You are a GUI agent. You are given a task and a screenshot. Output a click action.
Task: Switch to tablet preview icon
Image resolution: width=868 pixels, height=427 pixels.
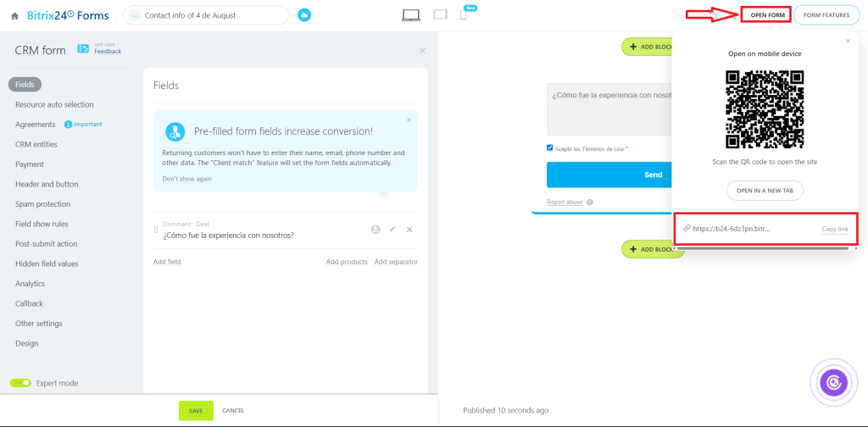coord(440,14)
